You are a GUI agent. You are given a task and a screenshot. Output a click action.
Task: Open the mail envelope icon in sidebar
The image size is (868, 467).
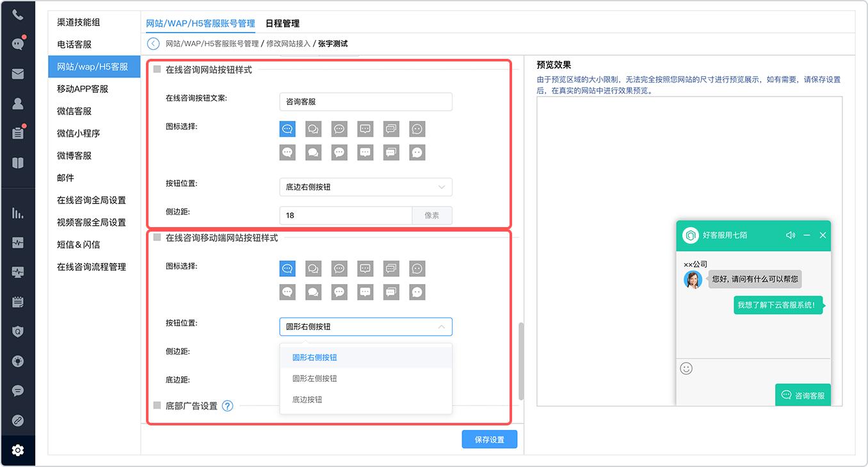(18, 74)
